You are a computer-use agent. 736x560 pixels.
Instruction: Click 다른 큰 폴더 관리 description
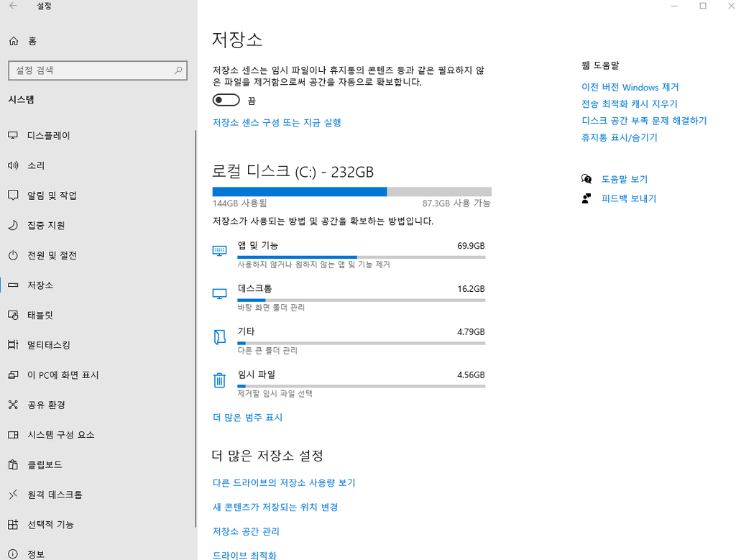(267, 351)
